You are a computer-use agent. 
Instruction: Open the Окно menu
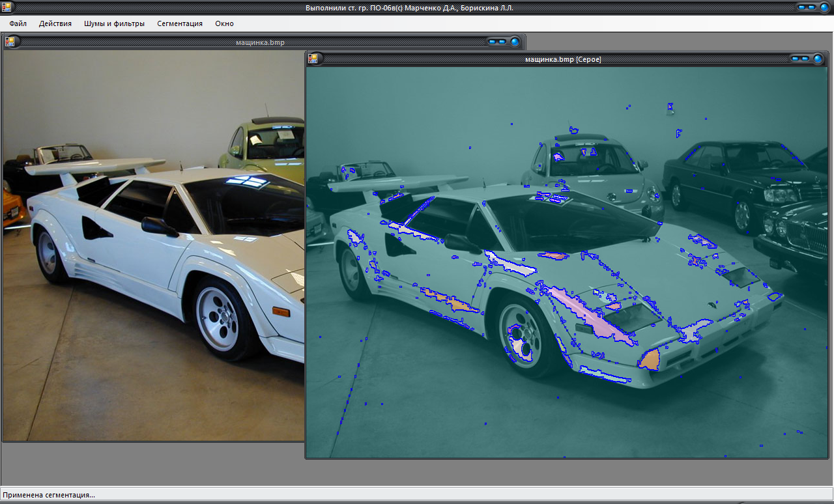[x=224, y=23]
